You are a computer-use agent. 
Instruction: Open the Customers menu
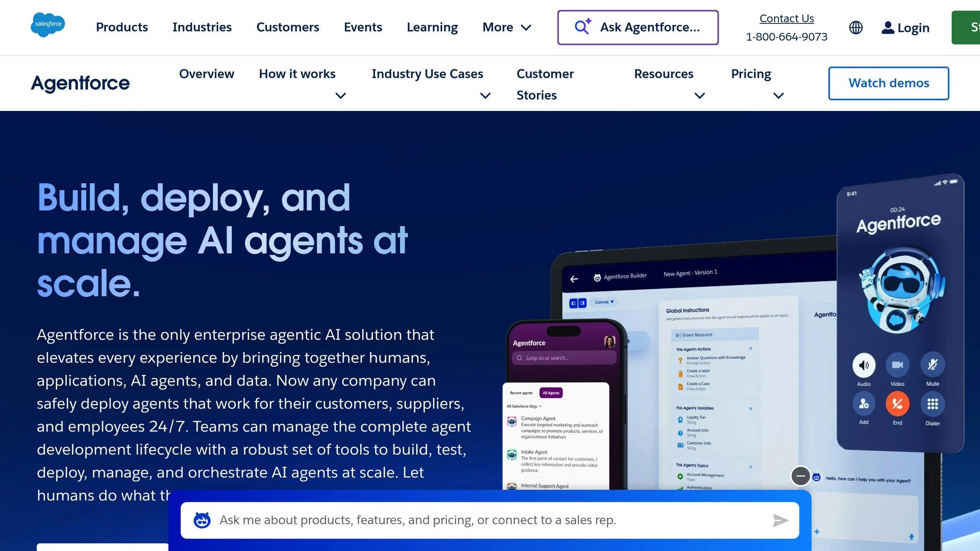pyautogui.click(x=288, y=27)
